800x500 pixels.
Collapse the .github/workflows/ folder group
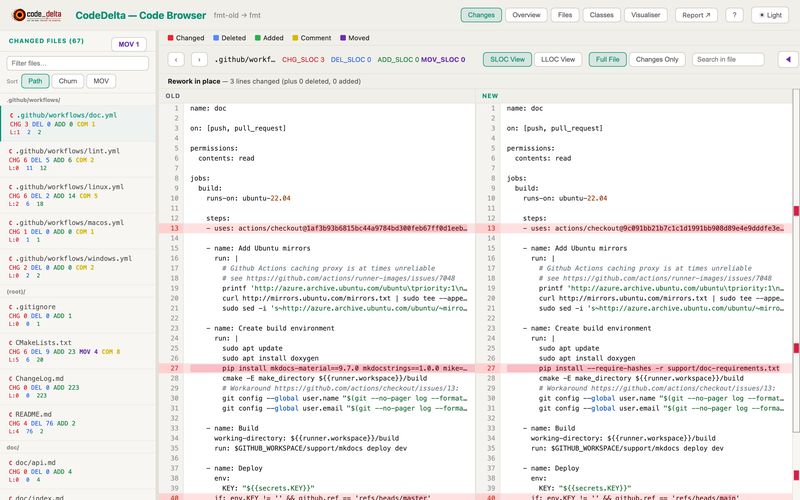click(33, 100)
